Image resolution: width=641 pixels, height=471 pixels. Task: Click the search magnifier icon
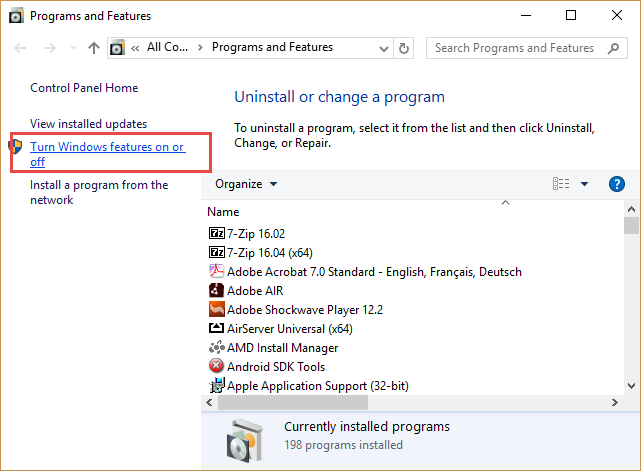coord(613,48)
